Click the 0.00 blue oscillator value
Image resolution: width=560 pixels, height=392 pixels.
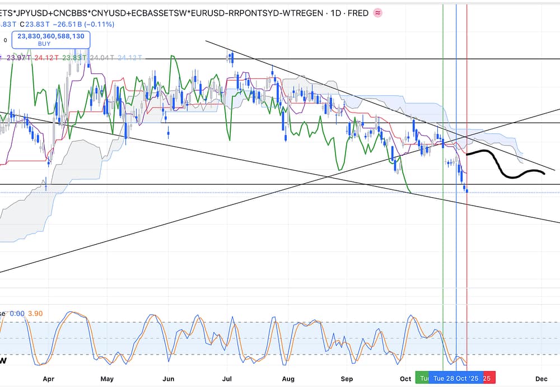click(x=17, y=314)
